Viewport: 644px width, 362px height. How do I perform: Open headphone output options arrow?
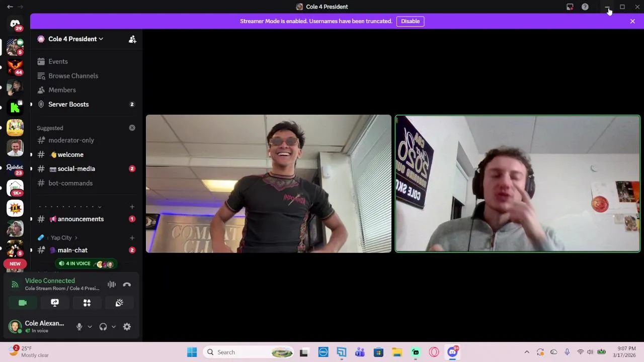point(114,327)
